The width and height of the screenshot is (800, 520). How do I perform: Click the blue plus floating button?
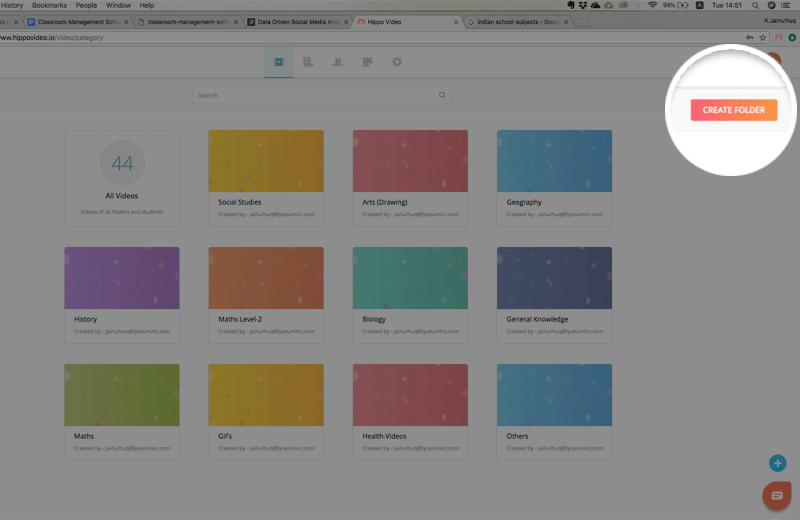777,463
